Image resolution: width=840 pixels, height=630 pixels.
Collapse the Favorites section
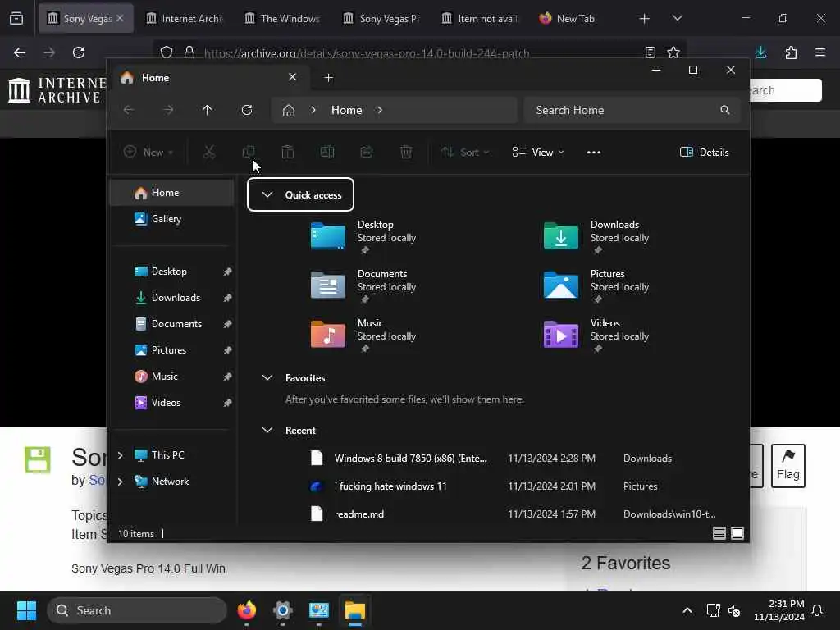(x=267, y=377)
